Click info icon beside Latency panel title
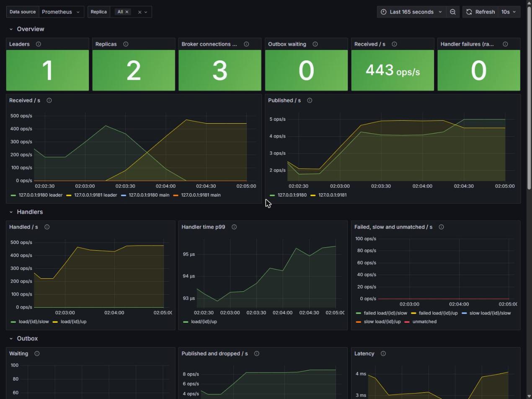This screenshot has width=532, height=399. [x=383, y=353]
